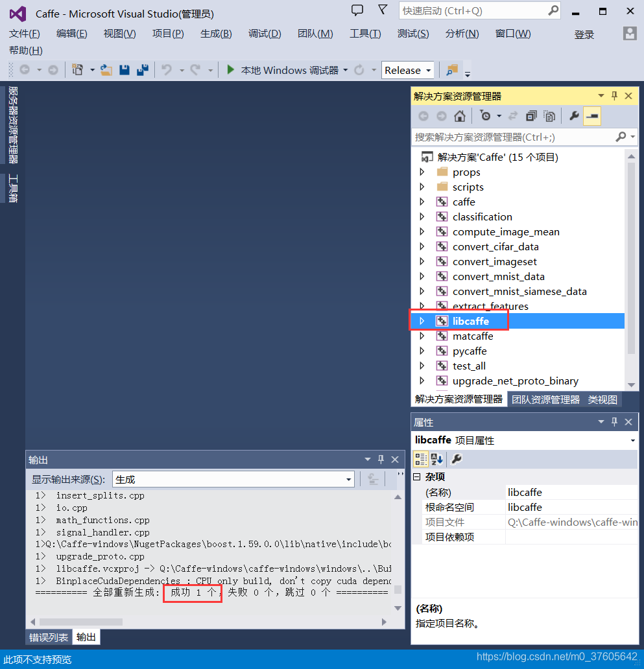
Task: Click the Navigate Backward toolbar arrow
Action: (x=25, y=69)
